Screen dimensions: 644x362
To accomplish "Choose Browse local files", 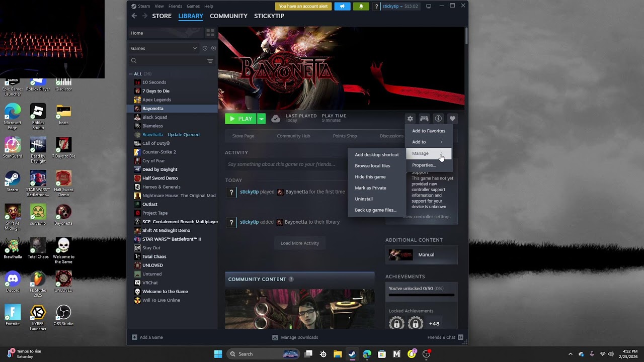I will [377, 165].
